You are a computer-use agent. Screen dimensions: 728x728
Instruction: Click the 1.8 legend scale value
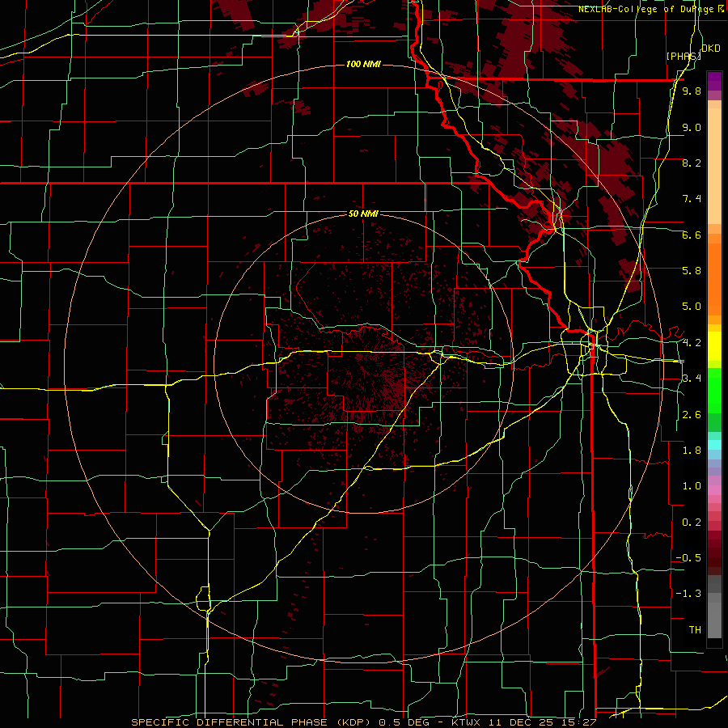point(692,451)
